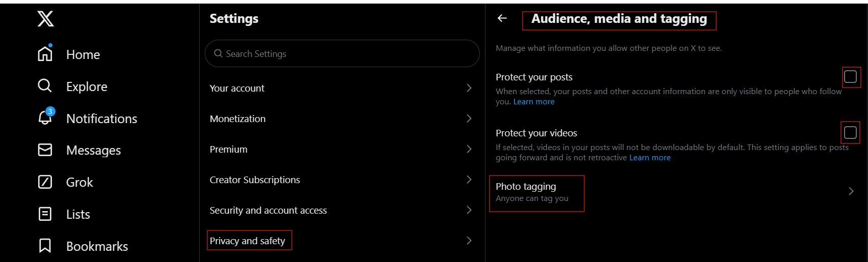Image resolution: width=868 pixels, height=262 pixels.
Task: Expand Creator Subscriptions chevron
Action: click(x=469, y=180)
